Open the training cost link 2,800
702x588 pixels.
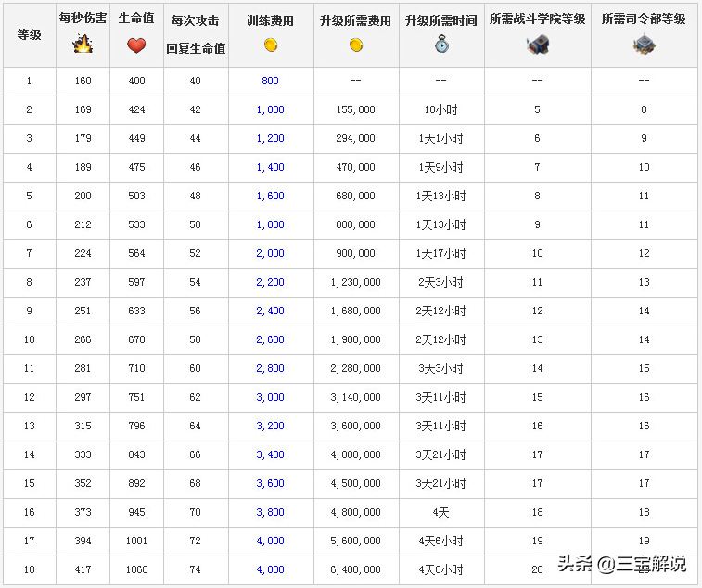(x=271, y=368)
